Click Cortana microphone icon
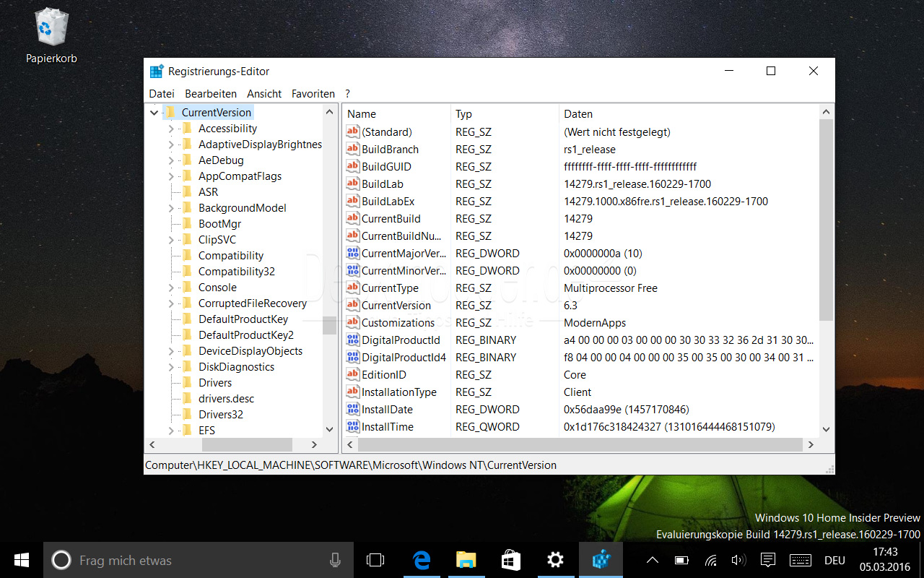The height and width of the screenshot is (578, 924). pyautogui.click(x=335, y=560)
